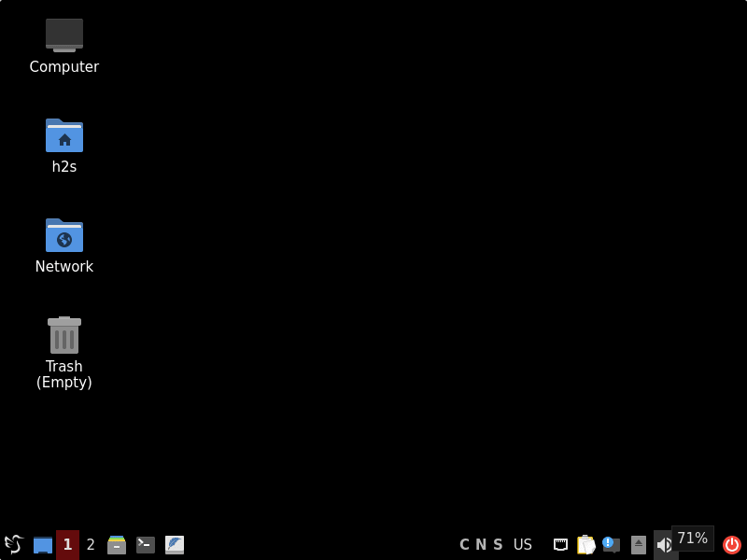Screen dimensions: 747x560
Task: Mute audio by clicking the speaker icon
Action: tap(664, 544)
